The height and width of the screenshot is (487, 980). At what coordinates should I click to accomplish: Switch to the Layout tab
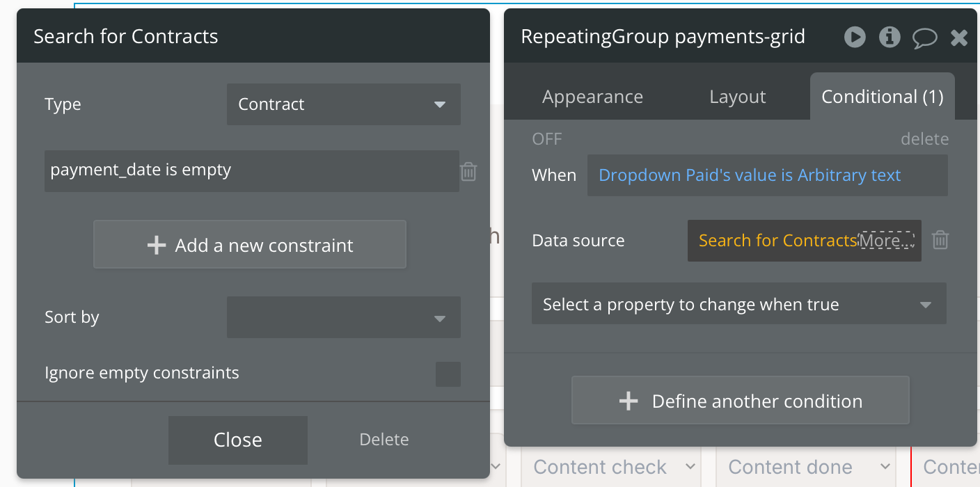(737, 97)
